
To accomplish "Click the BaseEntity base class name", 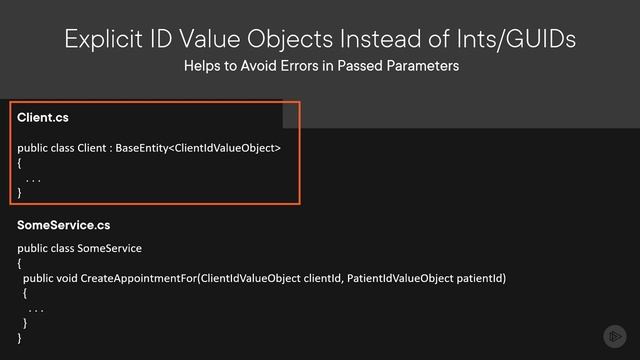I will click(142, 148).
